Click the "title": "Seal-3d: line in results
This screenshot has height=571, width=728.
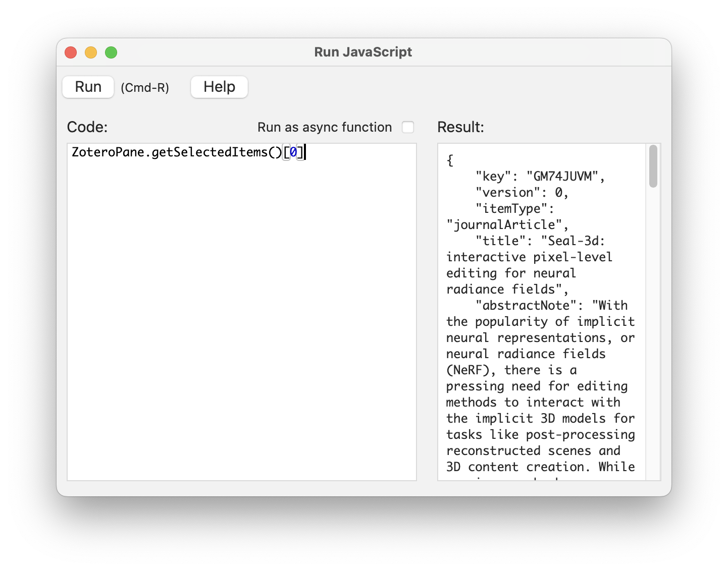540,241
